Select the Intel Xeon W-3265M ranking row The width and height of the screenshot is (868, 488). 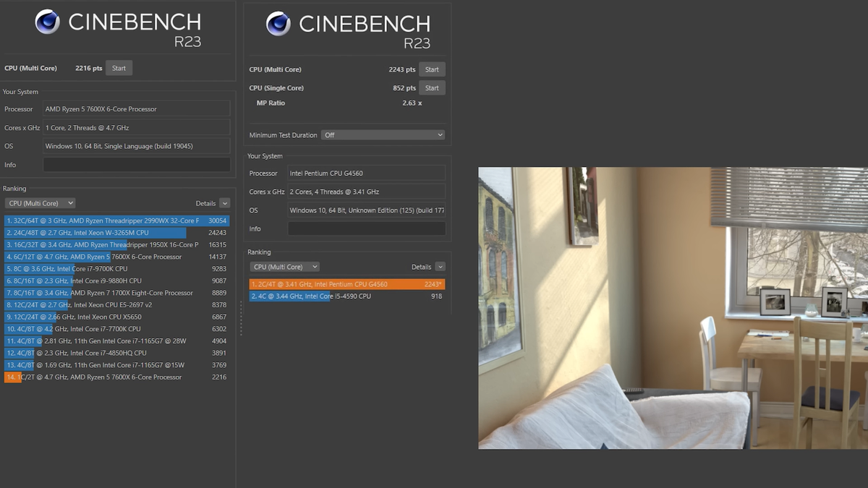pyautogui.click(x=116, y=233)
